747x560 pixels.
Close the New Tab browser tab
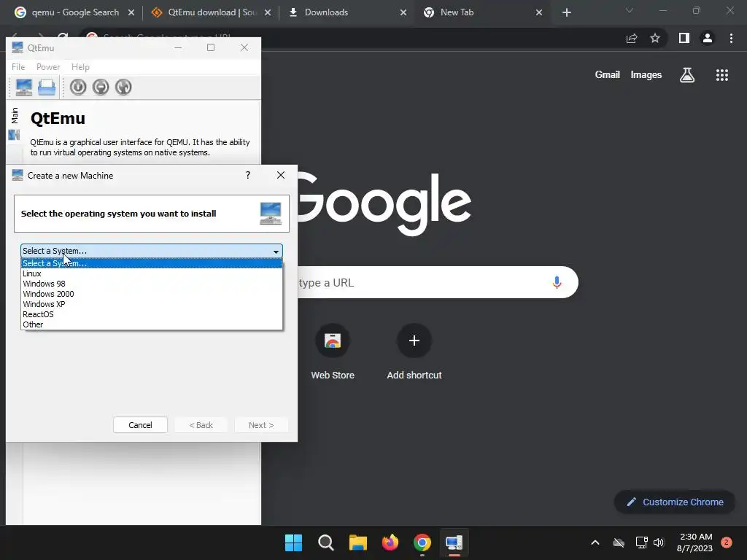[x=539, y=12]
